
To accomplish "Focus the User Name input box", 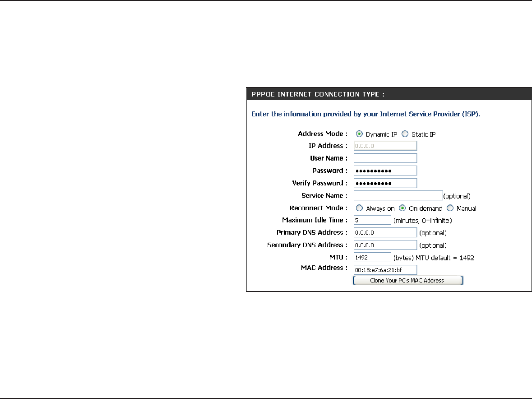I will (385, 158).
